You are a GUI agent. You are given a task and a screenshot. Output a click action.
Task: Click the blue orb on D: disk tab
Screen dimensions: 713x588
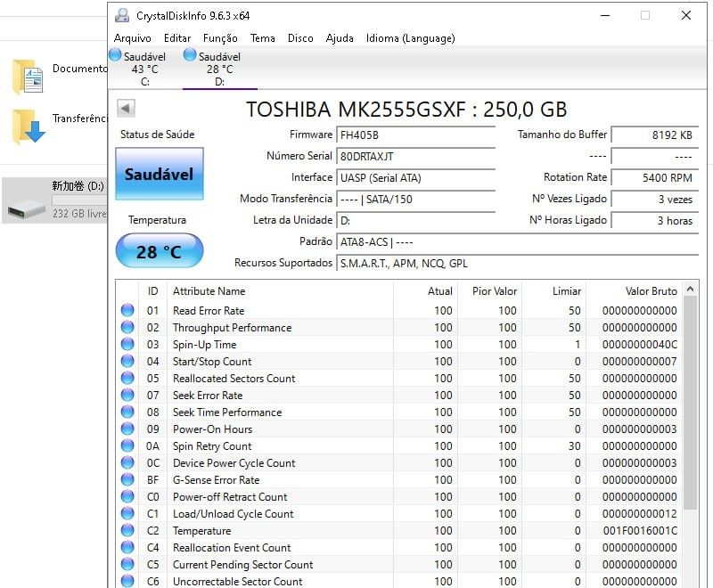(x=190, y=55)
